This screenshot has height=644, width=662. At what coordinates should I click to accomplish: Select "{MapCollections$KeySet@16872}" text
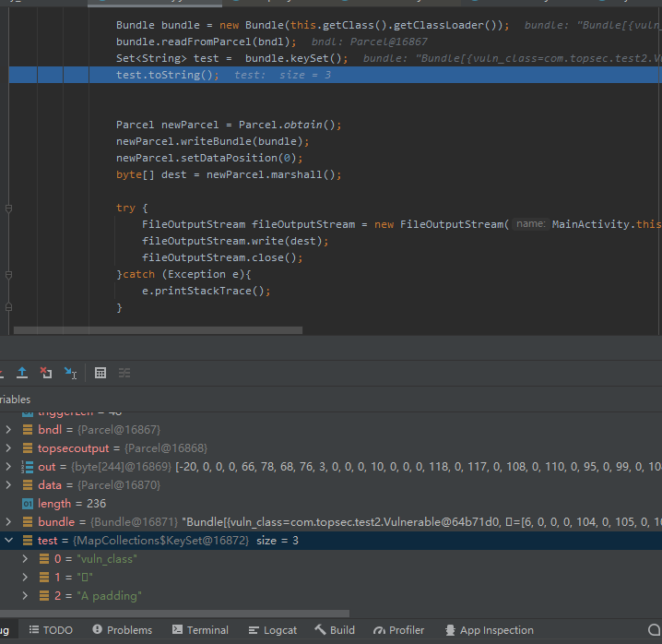160,541
